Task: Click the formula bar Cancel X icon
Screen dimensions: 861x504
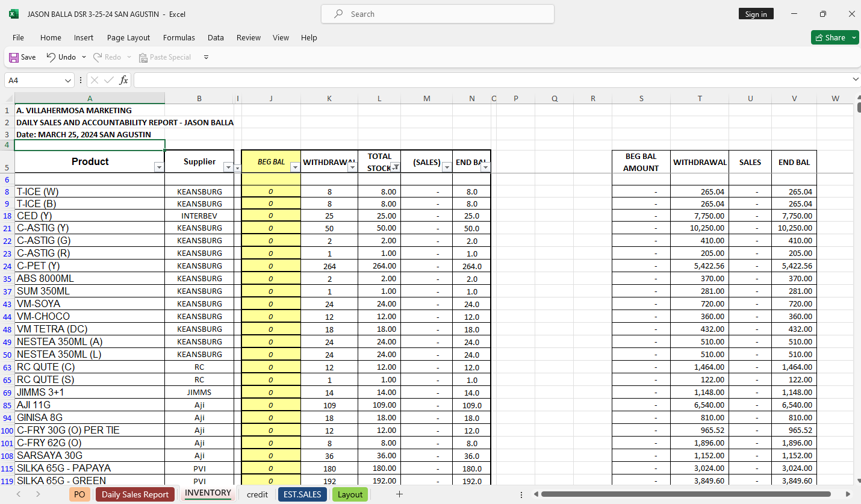Action: [95, 80]
